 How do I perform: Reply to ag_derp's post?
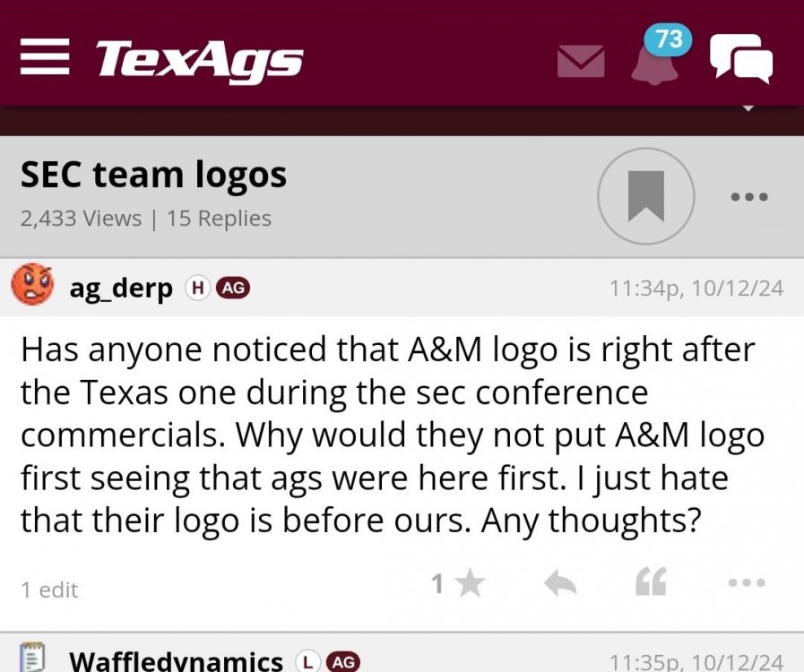click(x=560, y=584)
